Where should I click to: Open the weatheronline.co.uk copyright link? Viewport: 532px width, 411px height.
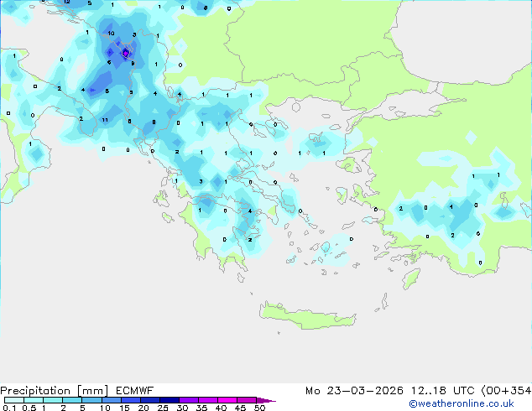462,403
